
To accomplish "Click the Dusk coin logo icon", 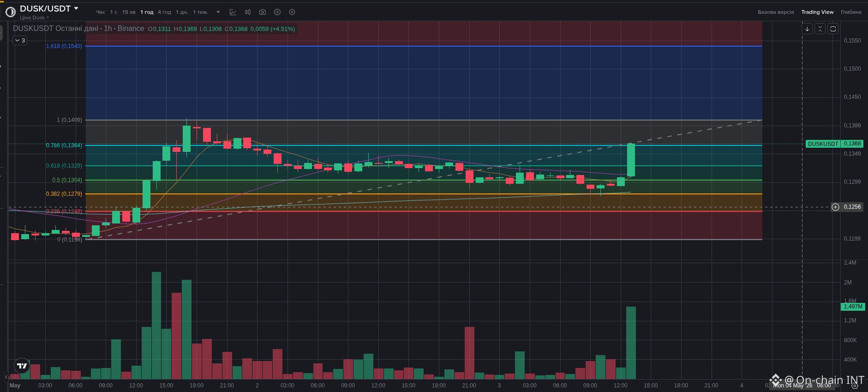I will [x=11, y=12].
